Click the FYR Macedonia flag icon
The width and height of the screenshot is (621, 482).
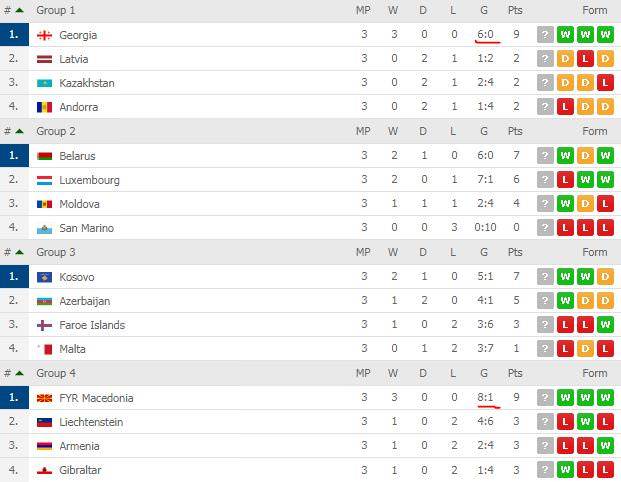pyautogui.click(x=44, y=398)
